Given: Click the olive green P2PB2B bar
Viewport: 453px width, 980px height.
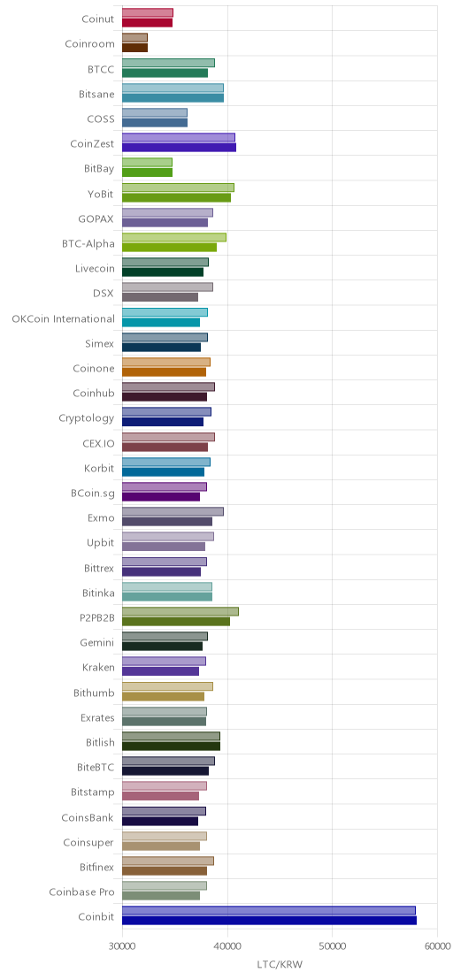Looking at the screenshot, I should tap(176, 621).
